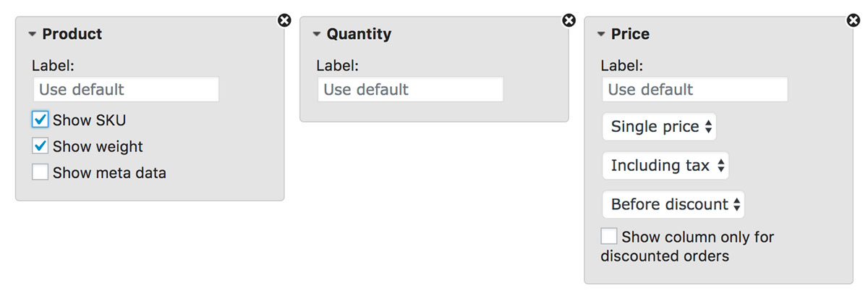Image resolution: width=868 pixels, height=302 pixels.
Task: Uncheck the Show SKU checkbox
Action: [x=41, y=119]
